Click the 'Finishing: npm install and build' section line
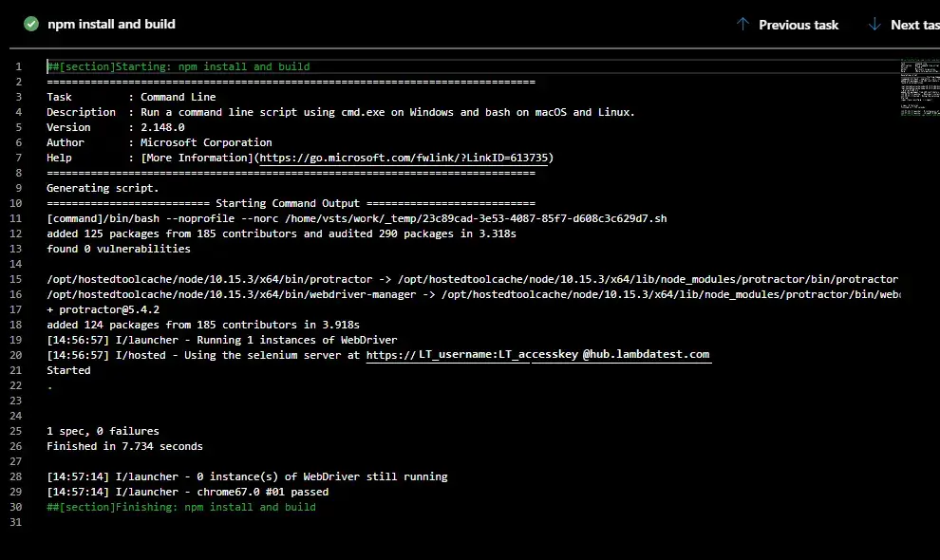The height and width of the screenshot is (560, 940). (x=181, y=507)
